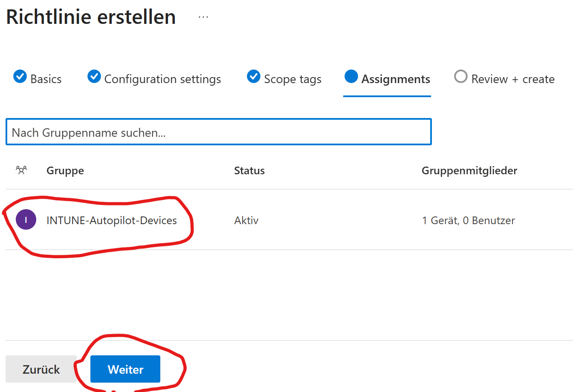Click the checkmark icon next to Basics

[20, 77]
